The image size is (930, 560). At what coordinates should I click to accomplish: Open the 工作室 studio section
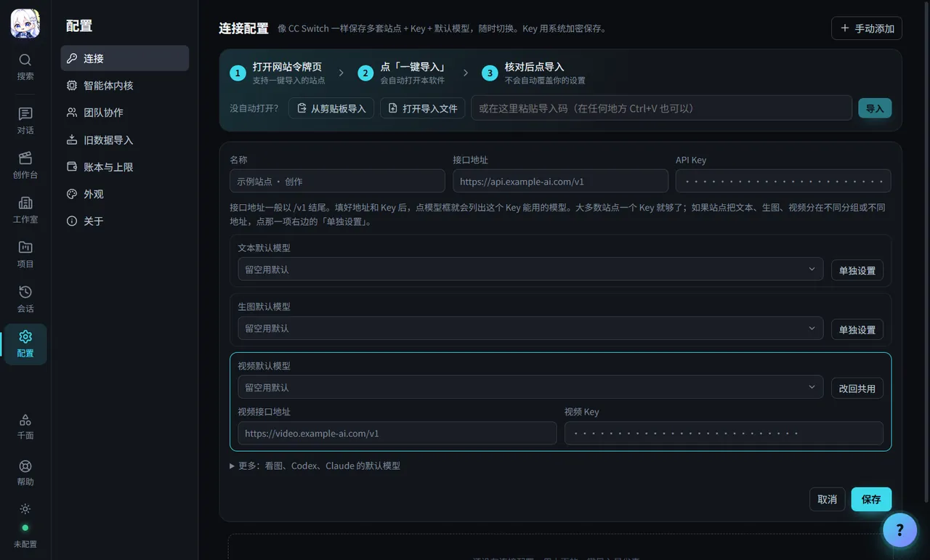pos(25,210)
